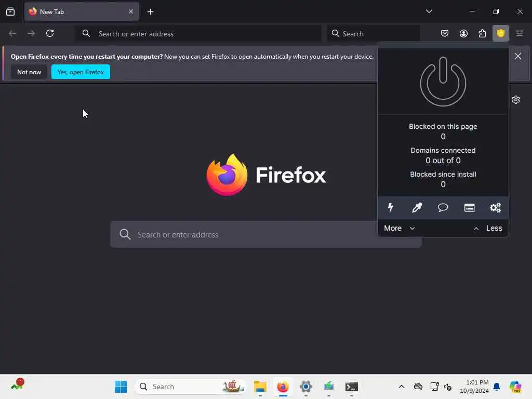Click the central new tab search field

tap(266, 234)
